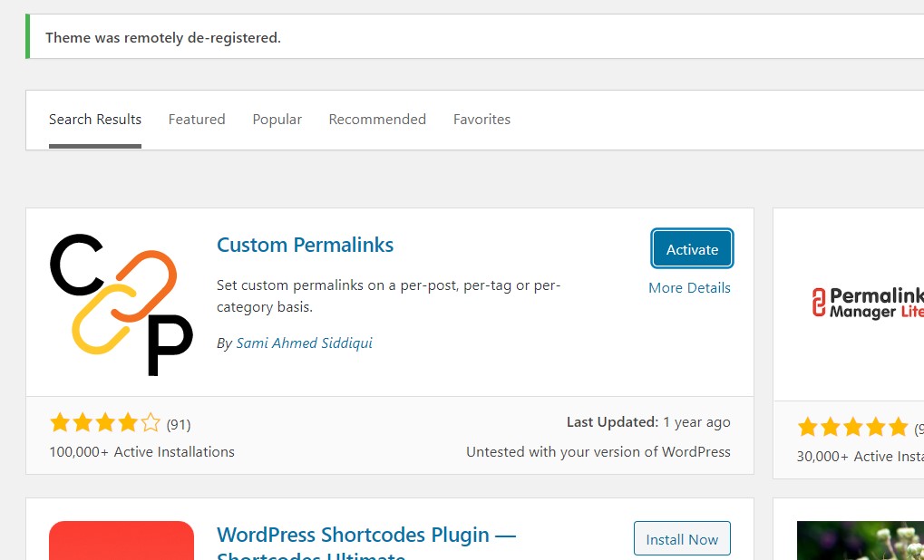Click the Custom Permalinks Last Updated text
The image size is (924, 560).
click(x=648, y=422)
